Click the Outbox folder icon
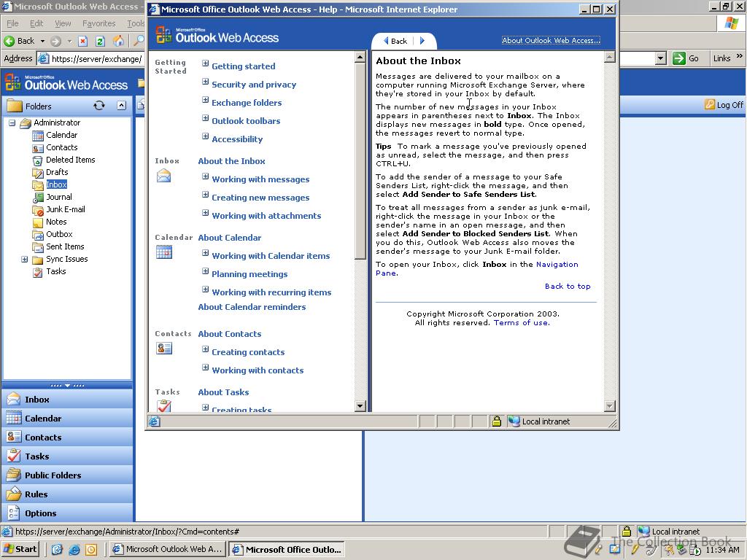Screen dimensions: 747x560 [x=38, y=234]
